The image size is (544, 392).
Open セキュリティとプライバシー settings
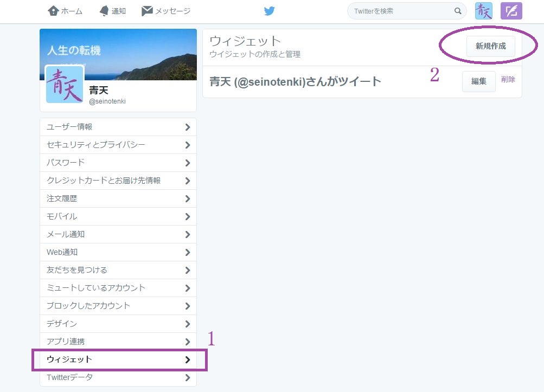[118, 145]
